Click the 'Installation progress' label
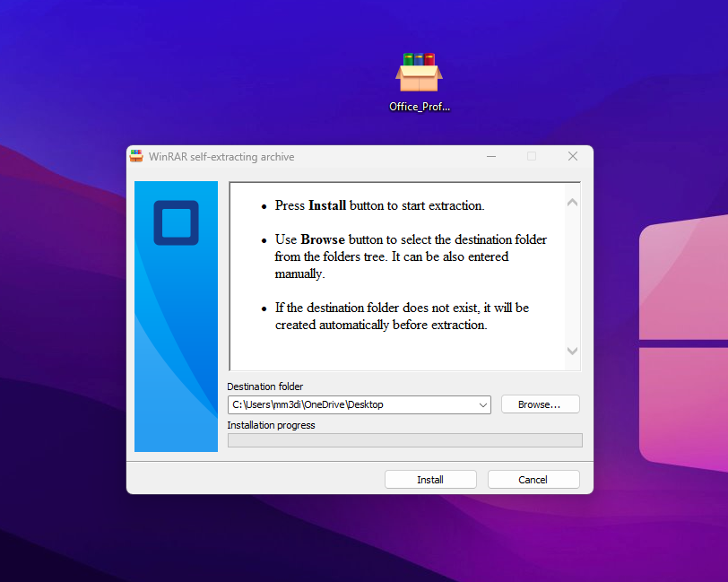This screenshot has height=582, width=728. click(271, 425)
